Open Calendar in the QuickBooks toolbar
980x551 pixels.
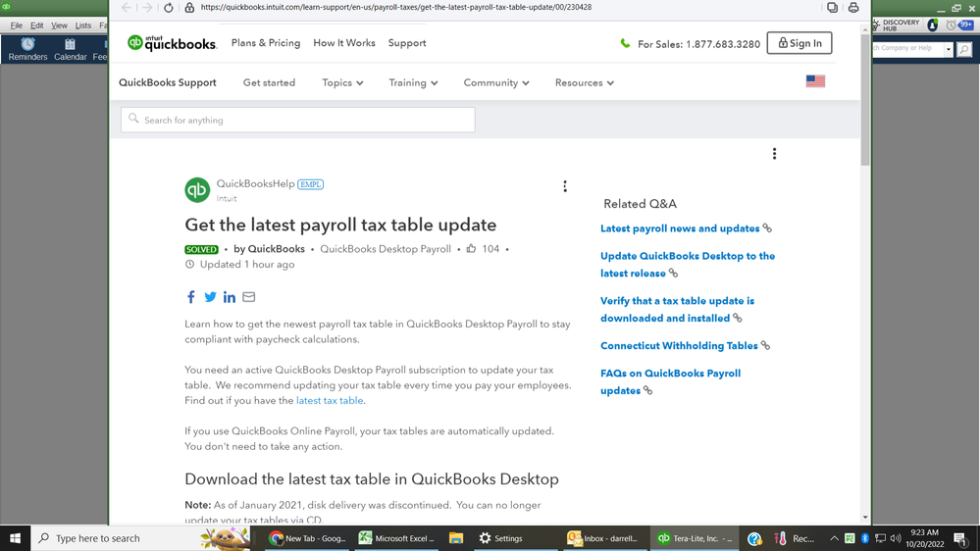pyautogui.click(x=70, y=49)
